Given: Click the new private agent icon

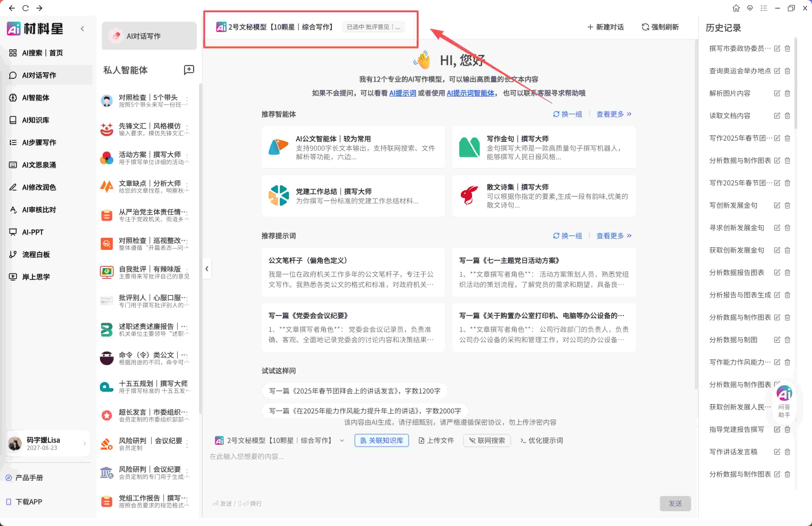Looking at the screenshot, I should [x=189, y=70].
